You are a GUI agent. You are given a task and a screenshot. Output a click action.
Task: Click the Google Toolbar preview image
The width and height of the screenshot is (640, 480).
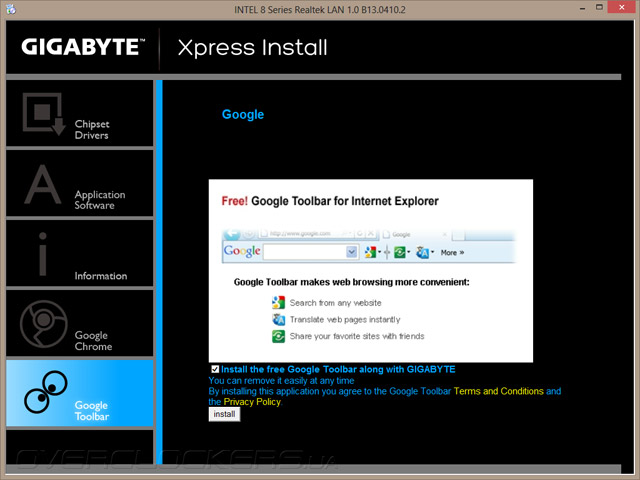point(370,270)
